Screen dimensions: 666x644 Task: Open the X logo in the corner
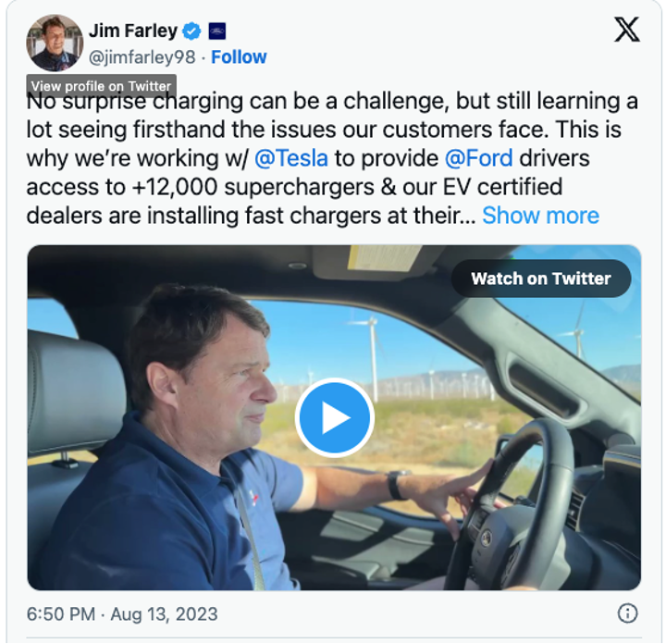[626, 31]
